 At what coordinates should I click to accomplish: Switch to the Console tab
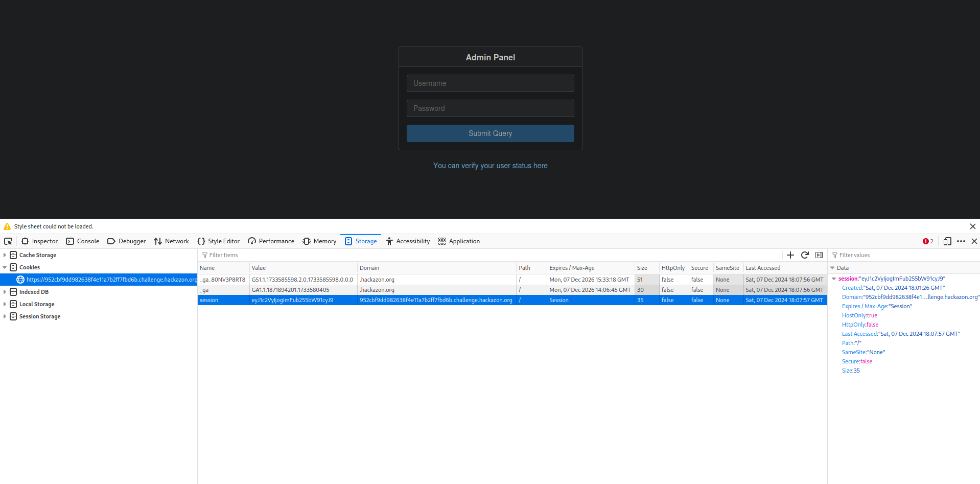83,241
